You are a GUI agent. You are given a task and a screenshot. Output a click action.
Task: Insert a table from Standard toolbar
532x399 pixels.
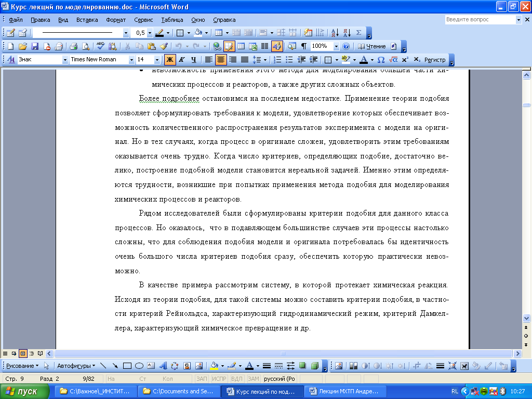(x=241, y=46)
